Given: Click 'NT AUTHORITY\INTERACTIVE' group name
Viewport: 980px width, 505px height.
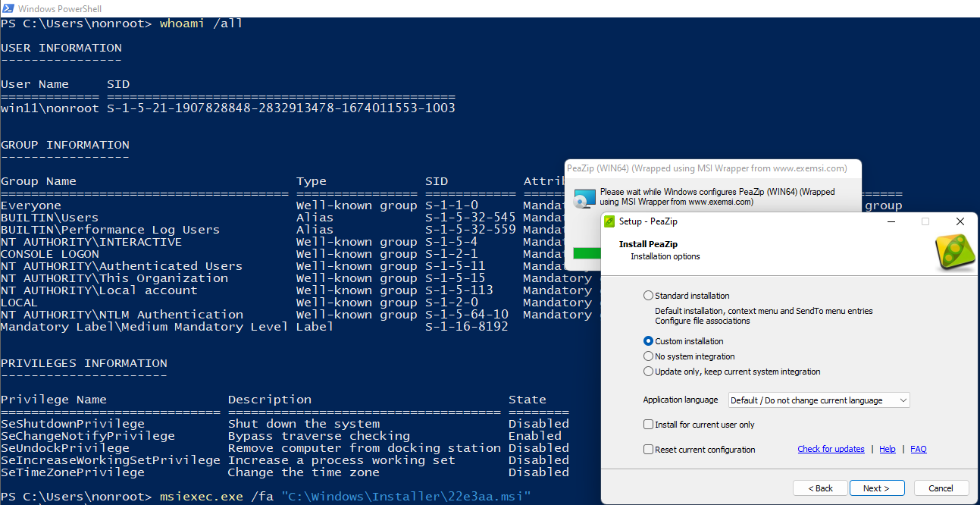Looking at the screenshot, I should (x=92, y=242).
